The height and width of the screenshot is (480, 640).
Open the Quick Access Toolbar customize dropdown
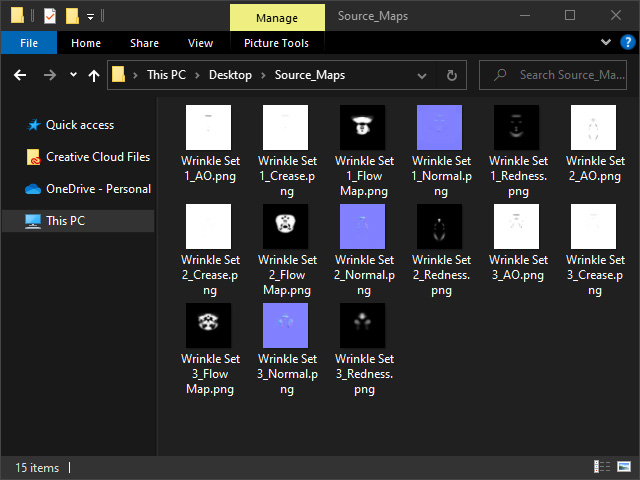pos(91,16)
